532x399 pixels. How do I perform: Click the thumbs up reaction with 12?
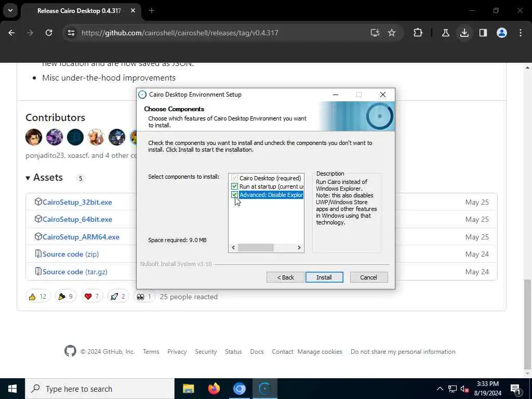37,297
